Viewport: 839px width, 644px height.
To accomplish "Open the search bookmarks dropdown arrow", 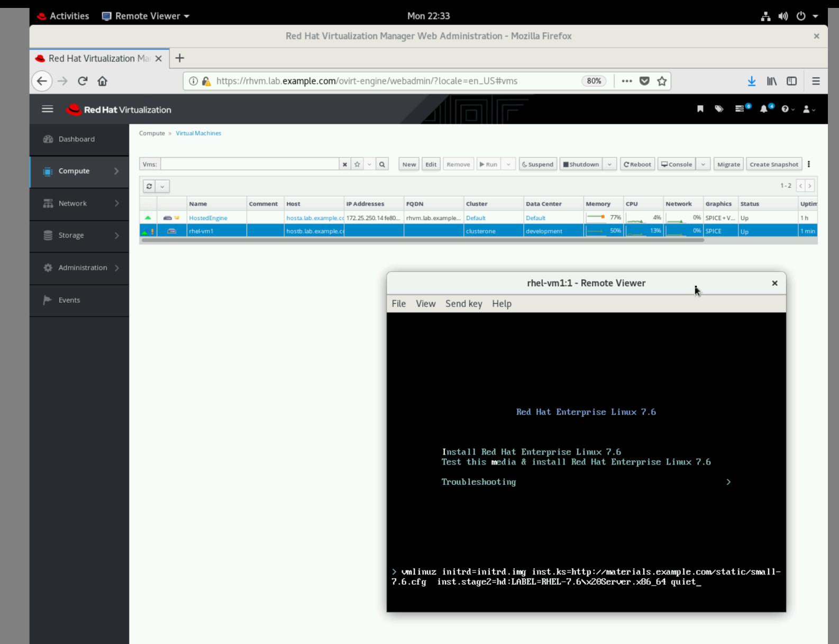I will [369, 164].
